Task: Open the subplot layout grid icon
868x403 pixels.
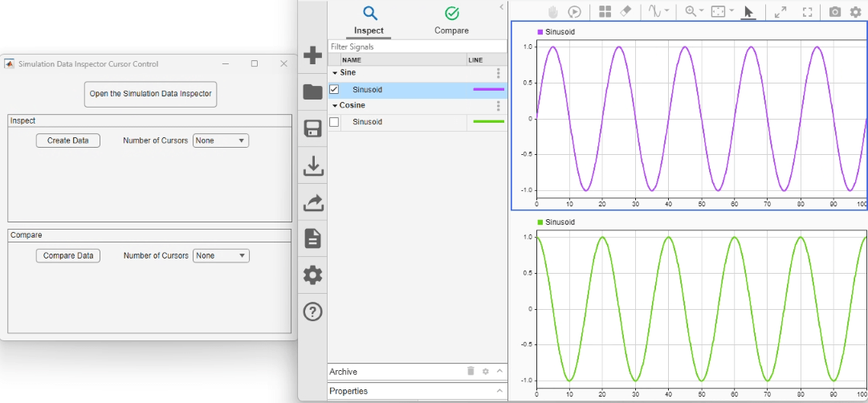Action: click(x=605, y=12)
